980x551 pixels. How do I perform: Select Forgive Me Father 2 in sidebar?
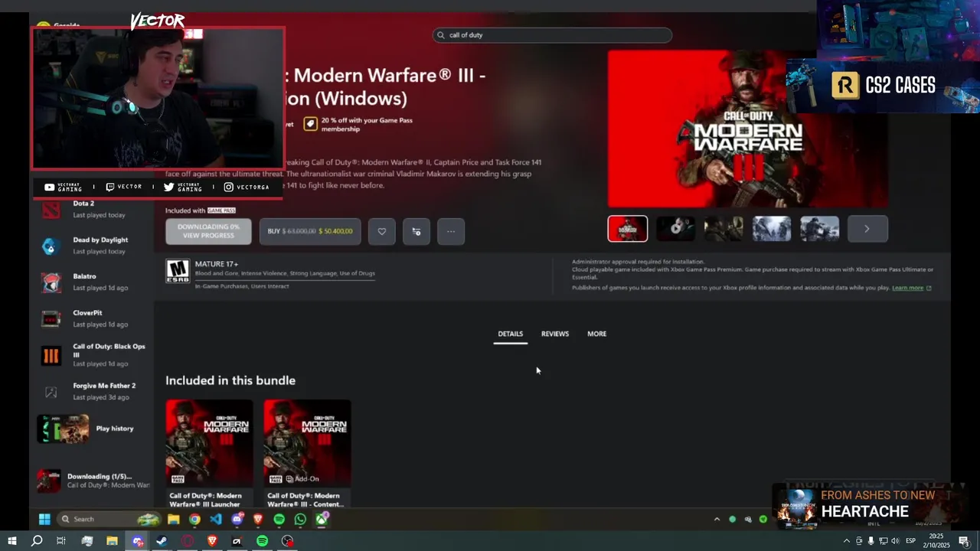93,391
